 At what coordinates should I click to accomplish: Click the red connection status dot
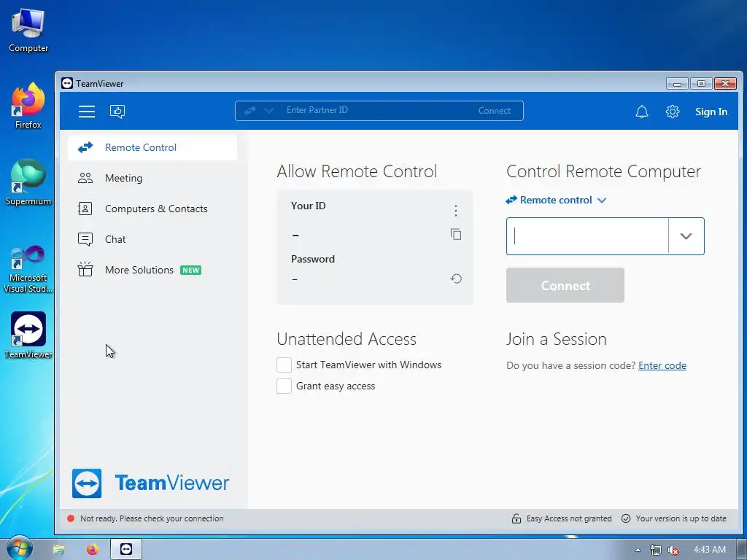click(x=71, y=518)
